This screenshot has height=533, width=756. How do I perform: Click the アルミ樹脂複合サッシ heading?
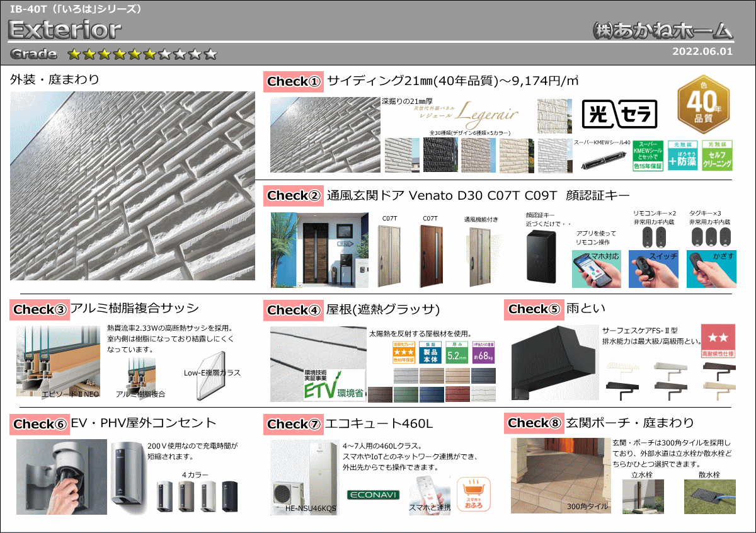(x=134, y=308)
